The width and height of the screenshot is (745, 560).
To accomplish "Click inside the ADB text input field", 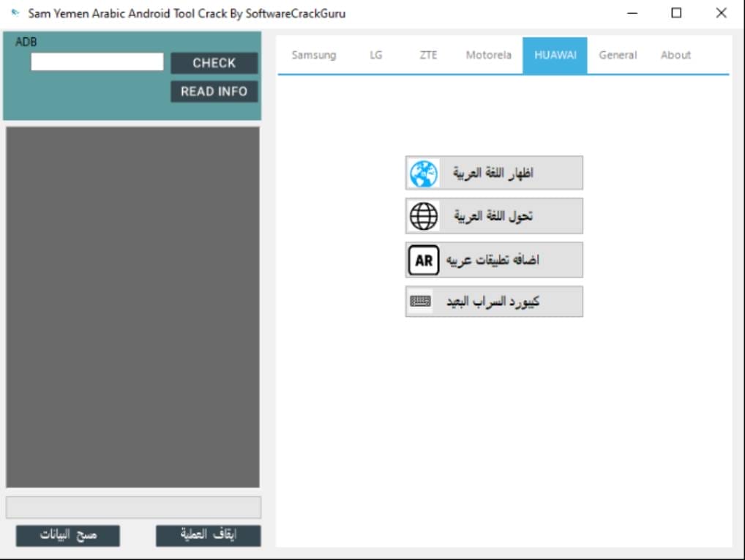I will pos(97,61).
